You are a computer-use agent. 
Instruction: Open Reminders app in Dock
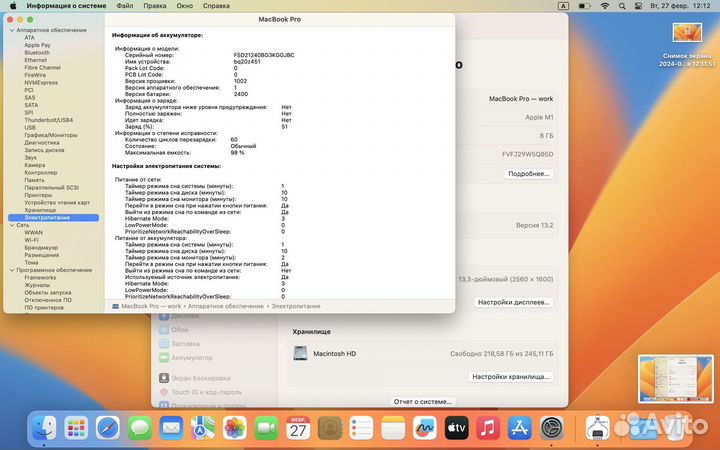[x=361, y=428]
